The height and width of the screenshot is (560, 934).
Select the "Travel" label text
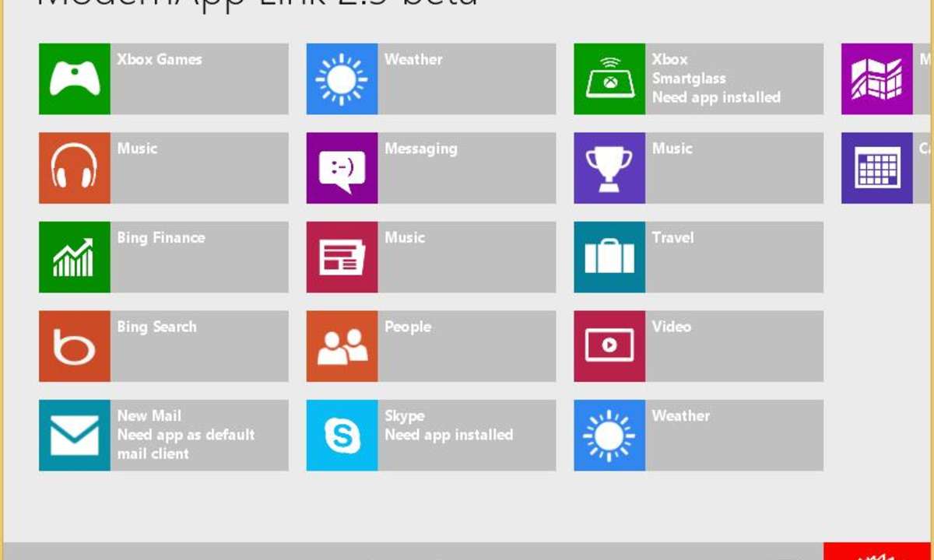(672, 237)
